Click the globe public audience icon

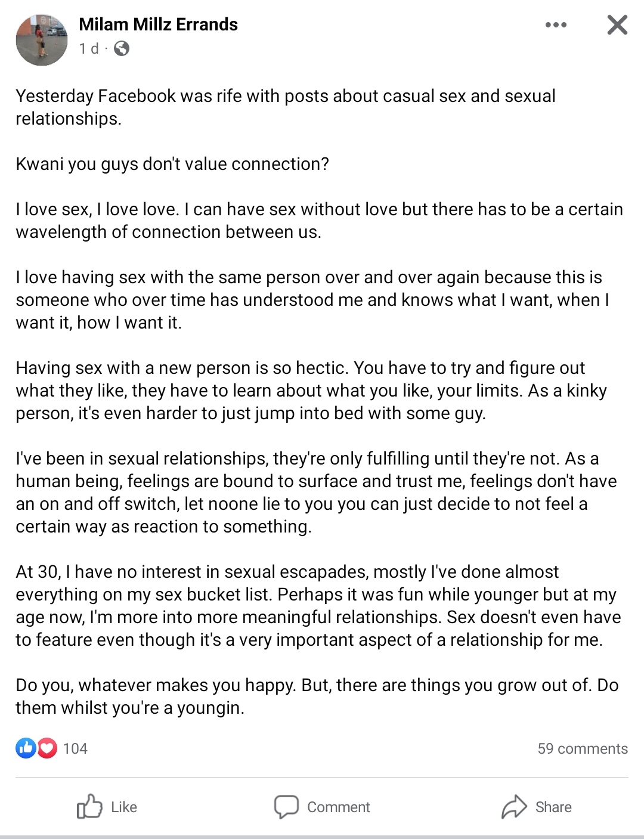[x=122, y=48]
